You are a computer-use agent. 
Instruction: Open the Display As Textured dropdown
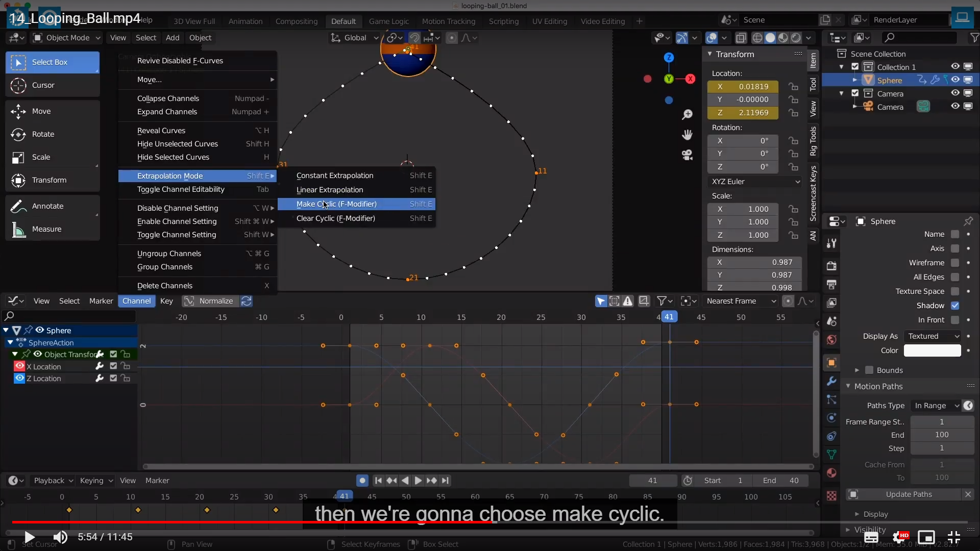tap(932, 336)
